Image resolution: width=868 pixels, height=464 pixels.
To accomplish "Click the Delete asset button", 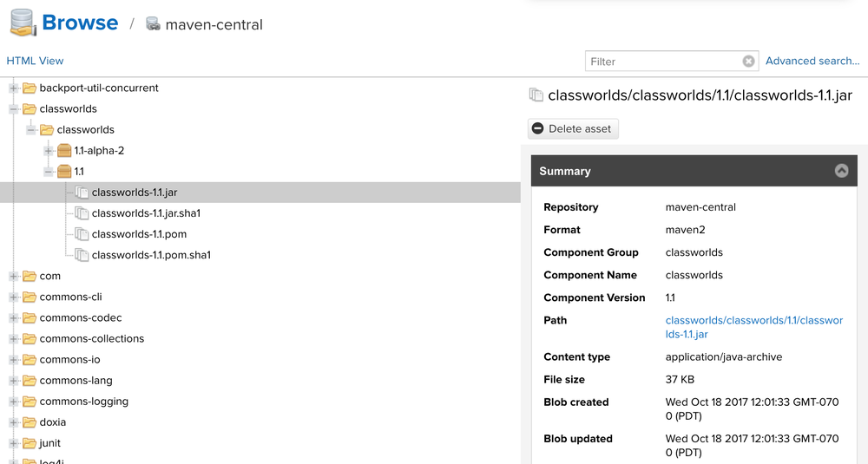I will pos(573,129).
